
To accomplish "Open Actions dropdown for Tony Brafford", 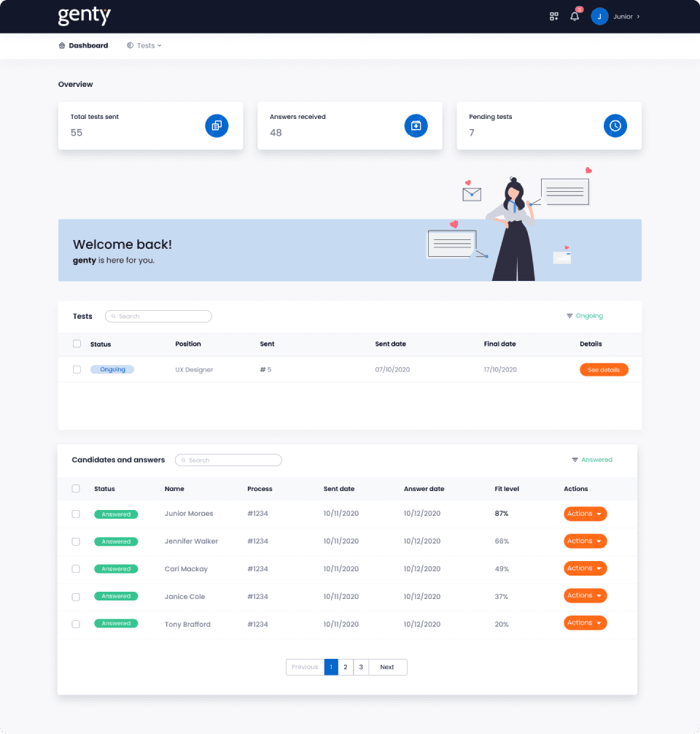I will 585,622.
